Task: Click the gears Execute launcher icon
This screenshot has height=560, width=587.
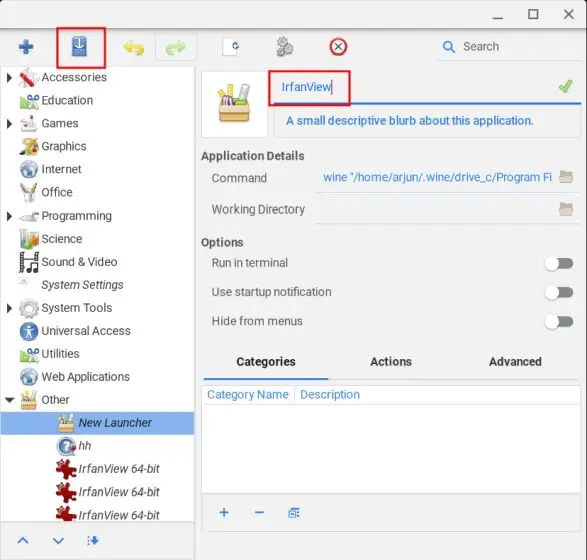Action: [285, 47]
